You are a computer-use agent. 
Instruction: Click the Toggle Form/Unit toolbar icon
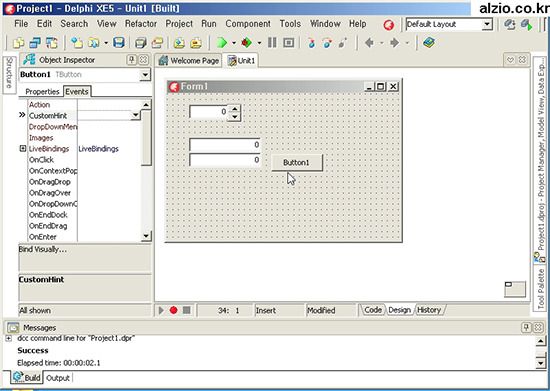tap(52, 43)
